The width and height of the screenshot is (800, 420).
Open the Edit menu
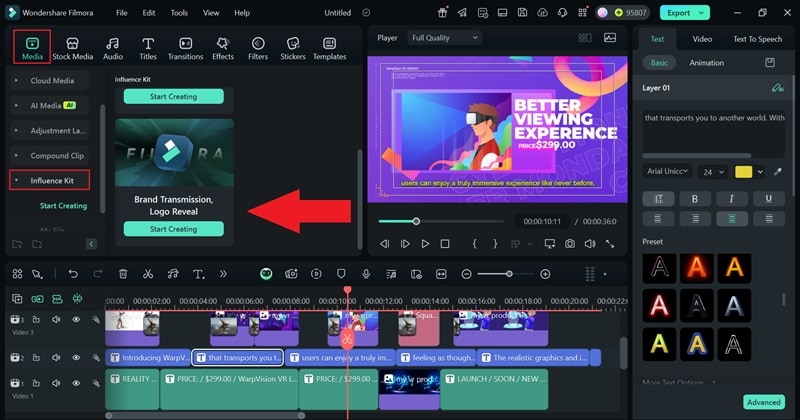[149, 13]
